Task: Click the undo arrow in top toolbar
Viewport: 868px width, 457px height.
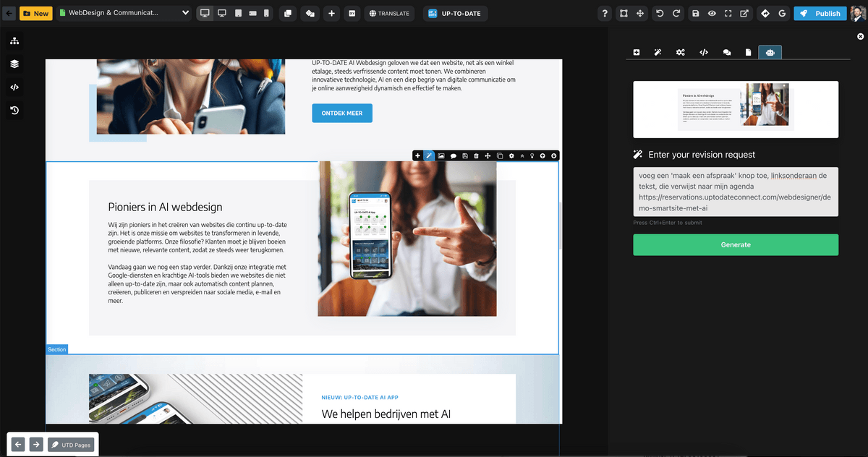Action: click(659, 13)
